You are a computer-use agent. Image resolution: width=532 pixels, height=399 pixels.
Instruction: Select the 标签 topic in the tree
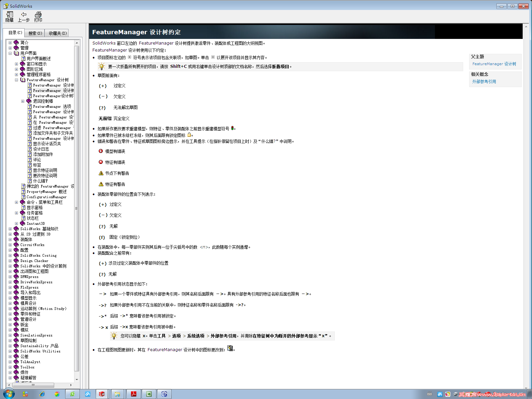point(37,165)
